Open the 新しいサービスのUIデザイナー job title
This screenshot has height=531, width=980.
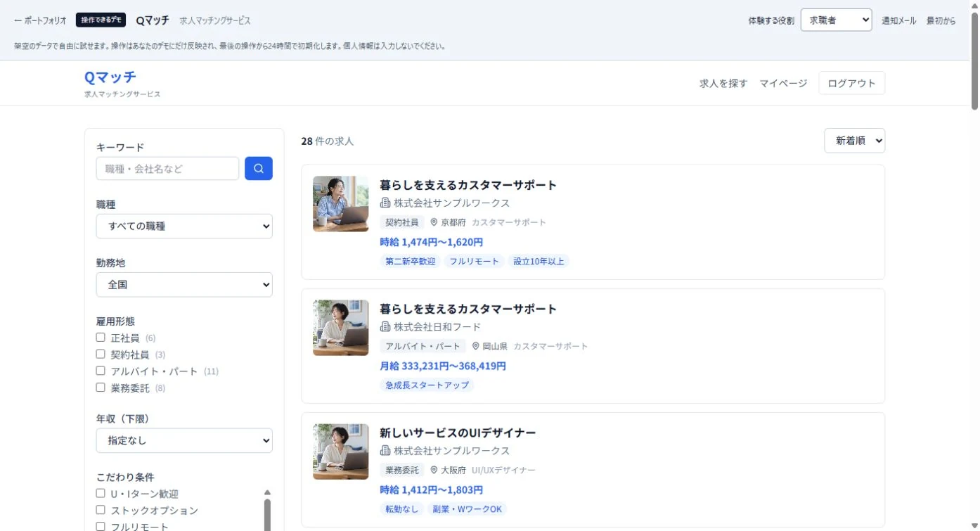coord(458,433)
